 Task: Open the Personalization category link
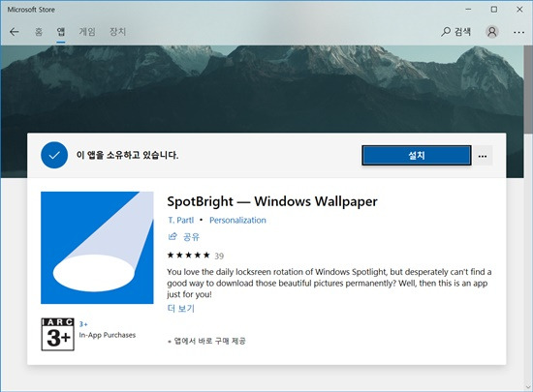[237, 221]
